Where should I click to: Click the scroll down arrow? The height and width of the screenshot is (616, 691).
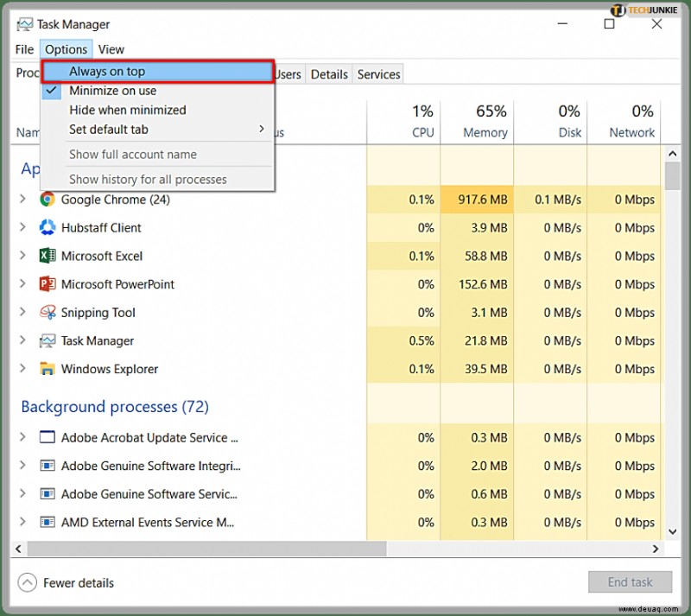click(x=672, y=532)
